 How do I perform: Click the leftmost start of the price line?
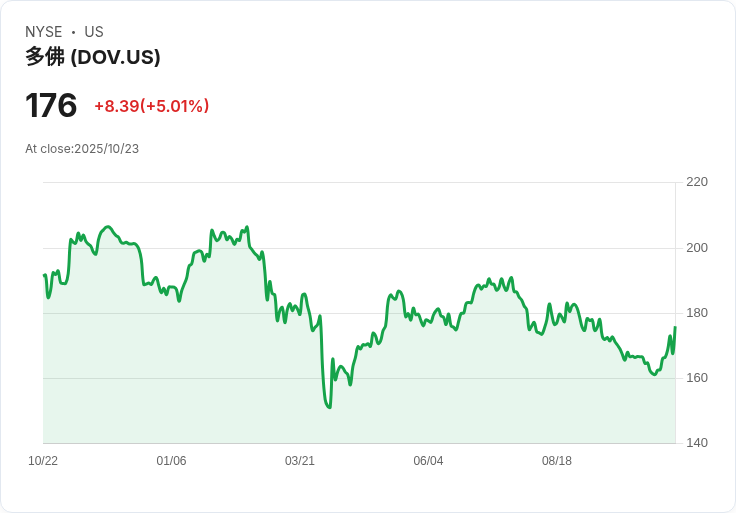(x=44, y=275)
